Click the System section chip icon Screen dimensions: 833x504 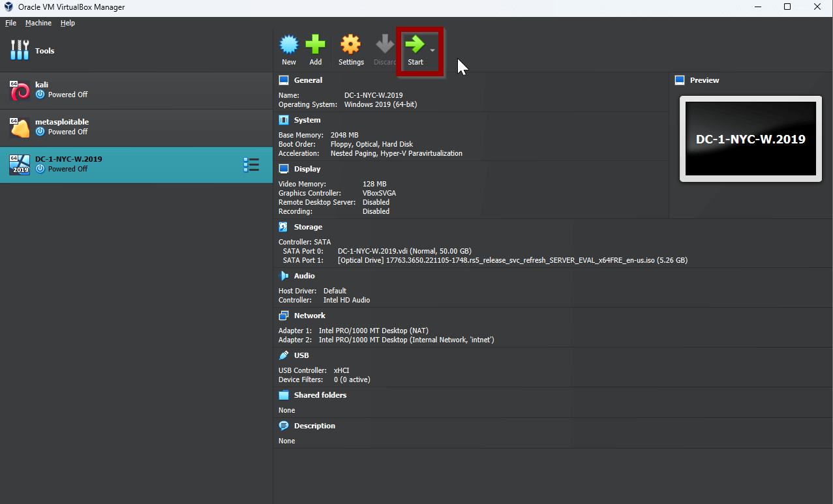(x=284, y=120)
